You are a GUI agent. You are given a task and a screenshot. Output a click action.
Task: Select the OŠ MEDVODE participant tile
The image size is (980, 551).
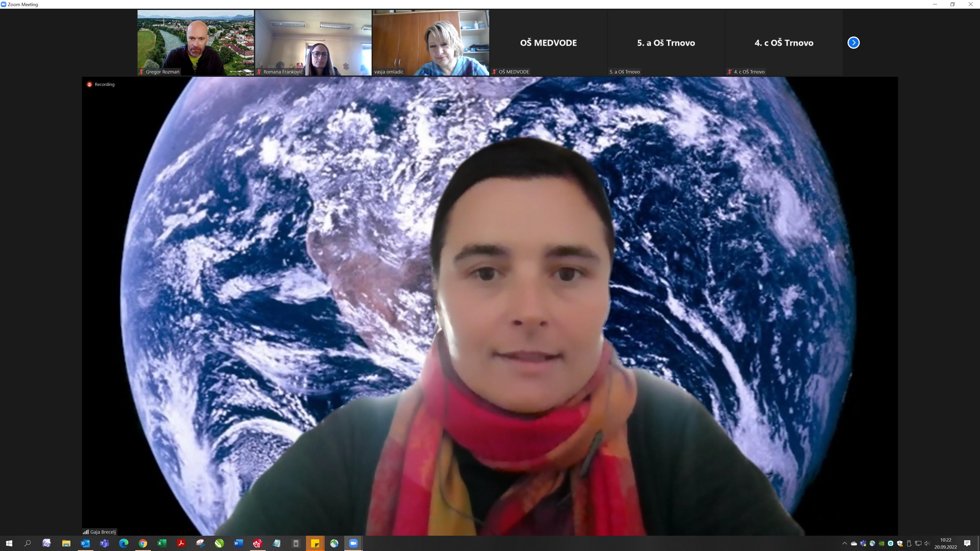pyautogui.click(x=548, y=43)
